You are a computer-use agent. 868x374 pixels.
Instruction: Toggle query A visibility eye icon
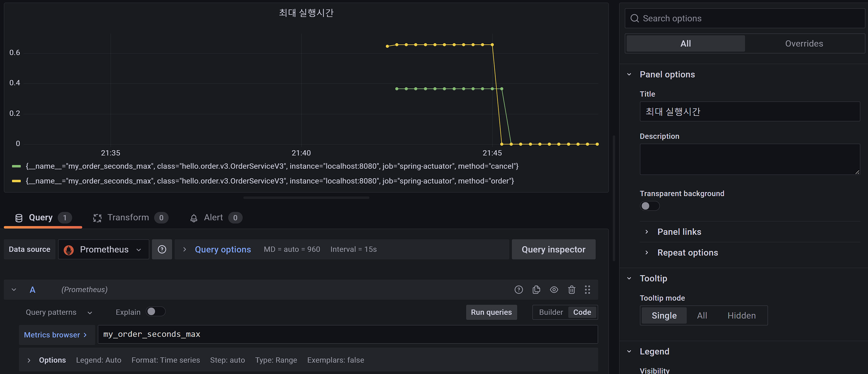pyautogui.click(x=554, y=290)
